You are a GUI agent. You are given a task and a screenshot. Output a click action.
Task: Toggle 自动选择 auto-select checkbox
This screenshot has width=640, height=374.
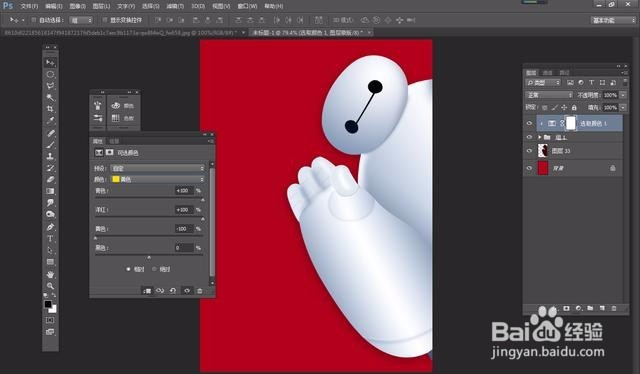pyautogui.click(x=34, y=20)
